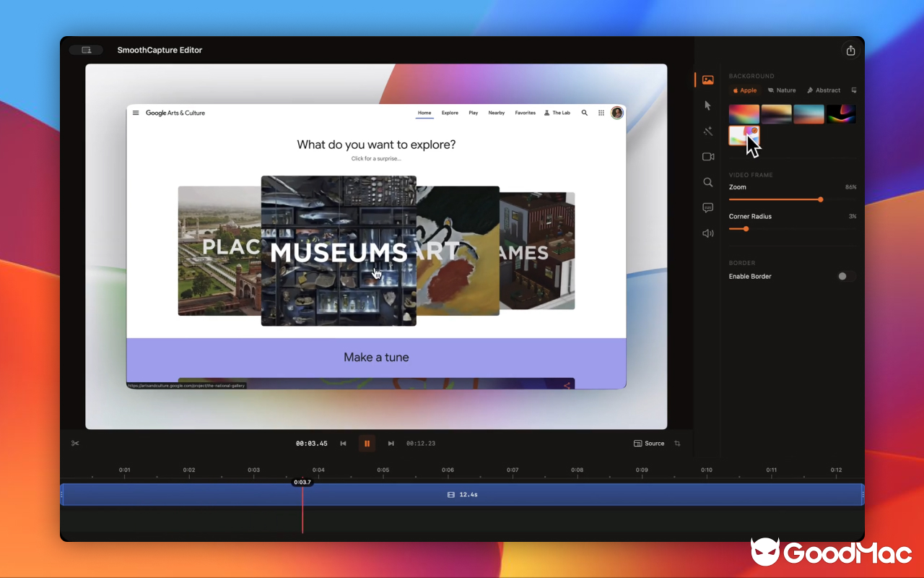Screen dimensions: 924x578
Task: Click the trim scissors icon above the timeline
Action: [75, 443]
